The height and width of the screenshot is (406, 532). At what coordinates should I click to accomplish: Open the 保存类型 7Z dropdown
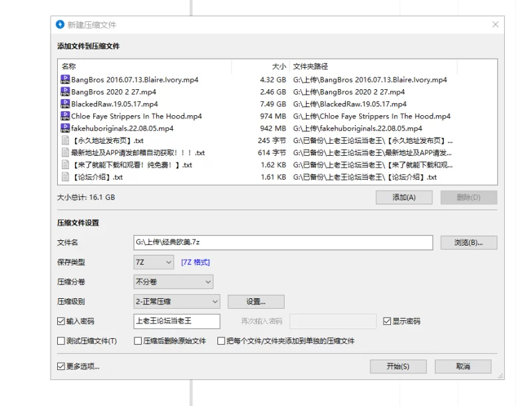154,262
